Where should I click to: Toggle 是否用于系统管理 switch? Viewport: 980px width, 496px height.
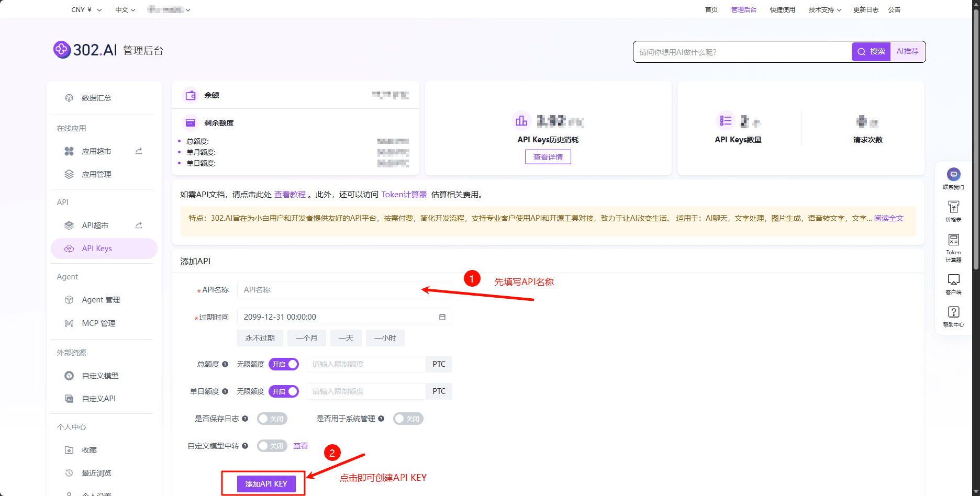click(x=408, y=419)
